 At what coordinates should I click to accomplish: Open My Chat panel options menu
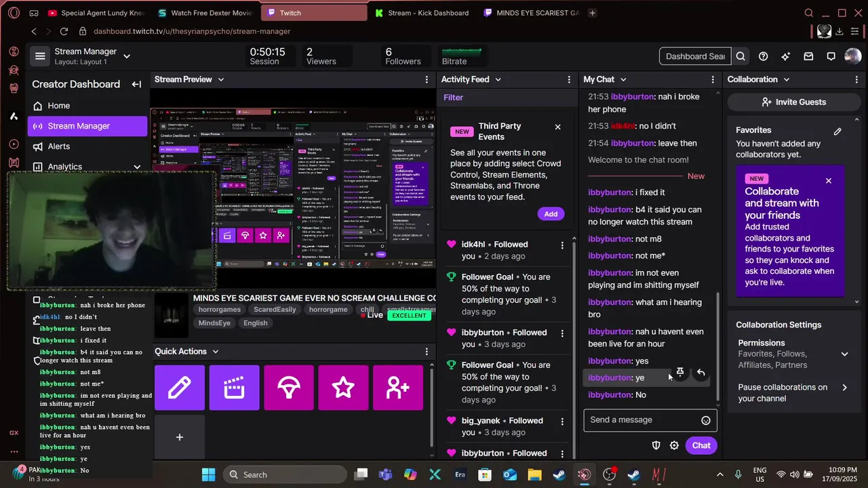(x=713, y=79)
